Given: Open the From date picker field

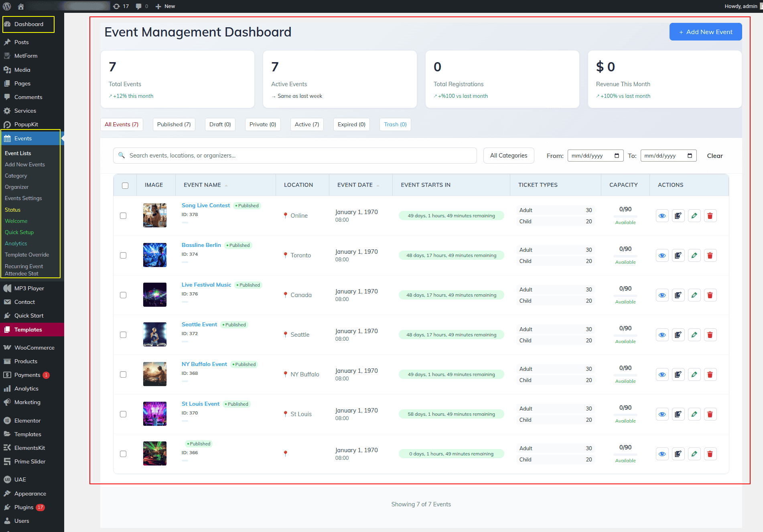Looking at the screenshot, I should (595, 156).
